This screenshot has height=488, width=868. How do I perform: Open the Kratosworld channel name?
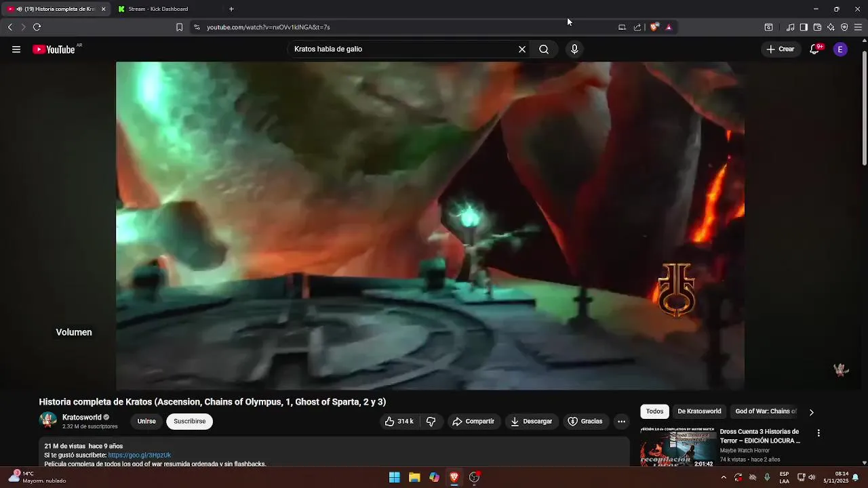[x=81, y=418]
